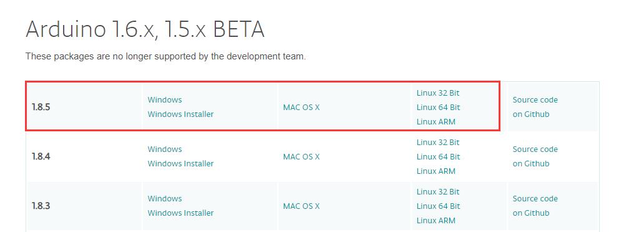
Task: Download Linux 32 Bit for 1.8.5
Action: tap(438, 93)
